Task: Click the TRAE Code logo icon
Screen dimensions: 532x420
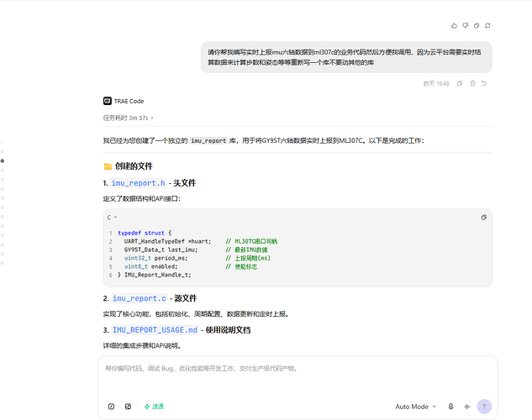Action: click(x=108, y=101)
